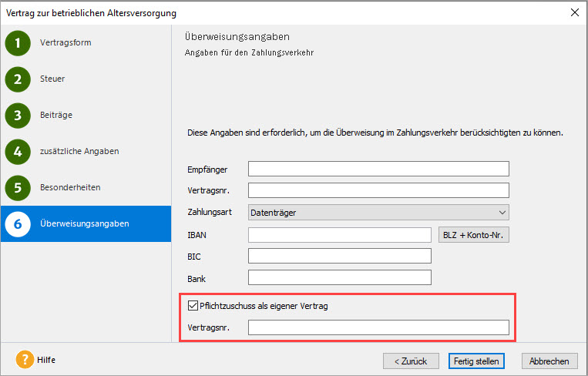This screenshot has height=376, width=588.
Task: Focus the Pflichtzuschuss Vertragsnr. field
Action: 378,328
